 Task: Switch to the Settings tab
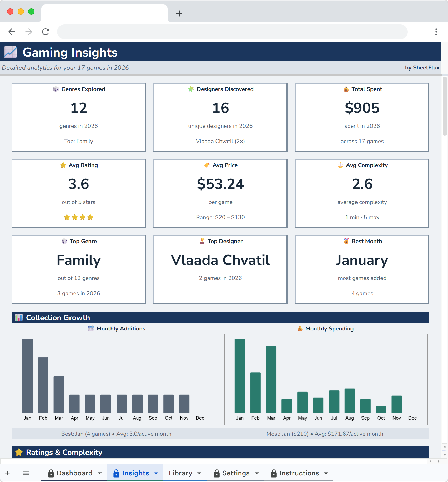(x=235, y=473)
